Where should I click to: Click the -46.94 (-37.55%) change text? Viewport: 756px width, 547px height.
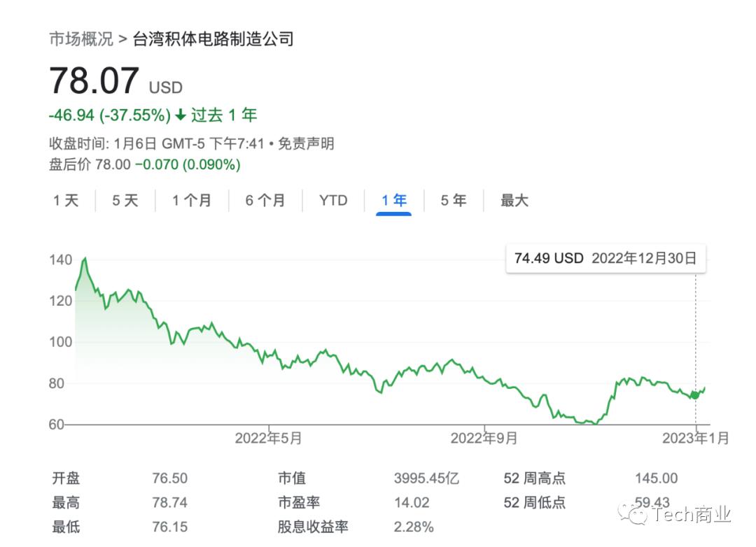click(x=110, y=115)
